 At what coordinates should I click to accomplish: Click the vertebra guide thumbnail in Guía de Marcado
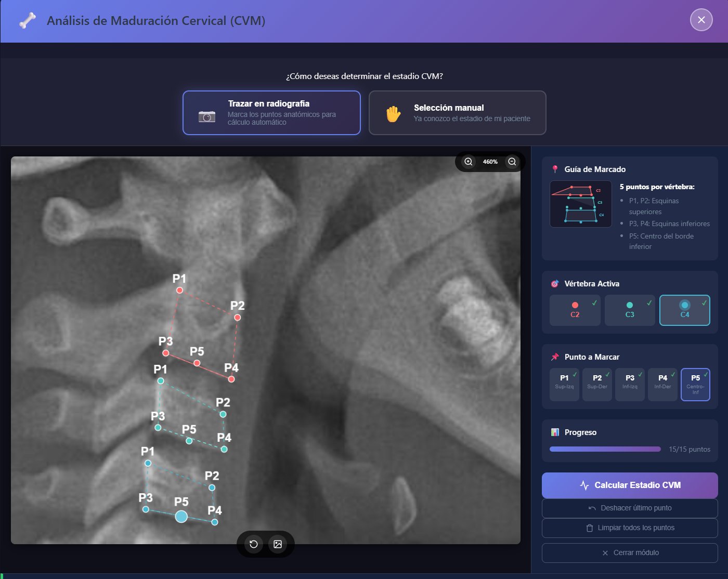[x=580, y=204]
